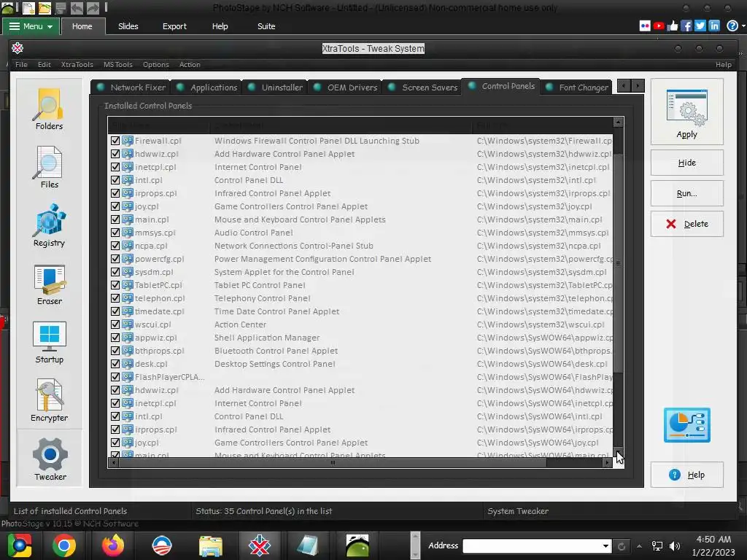The width and height of the screenshot is (747, 560).
Task: Click the chart graphic above Help
Action: pyautogui.click(x=686, y=425)
